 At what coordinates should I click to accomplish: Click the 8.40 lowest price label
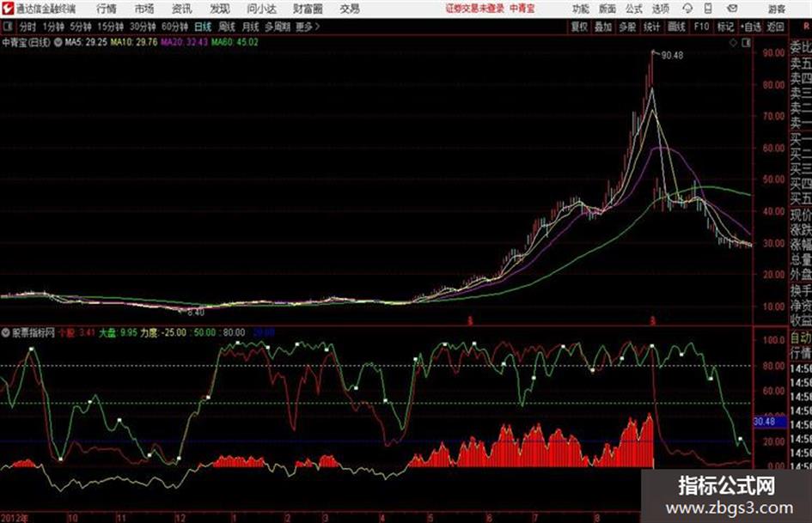[196, 313]
